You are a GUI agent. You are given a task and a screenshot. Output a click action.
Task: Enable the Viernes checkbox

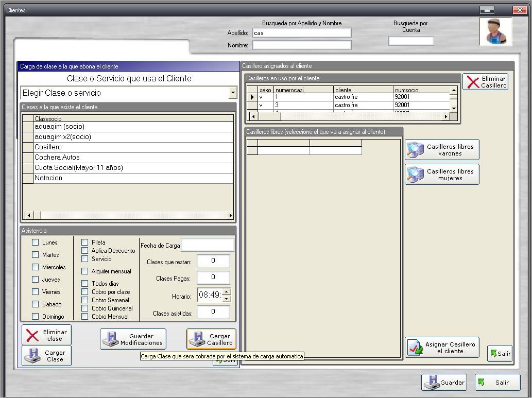click(x=36, y=291)
